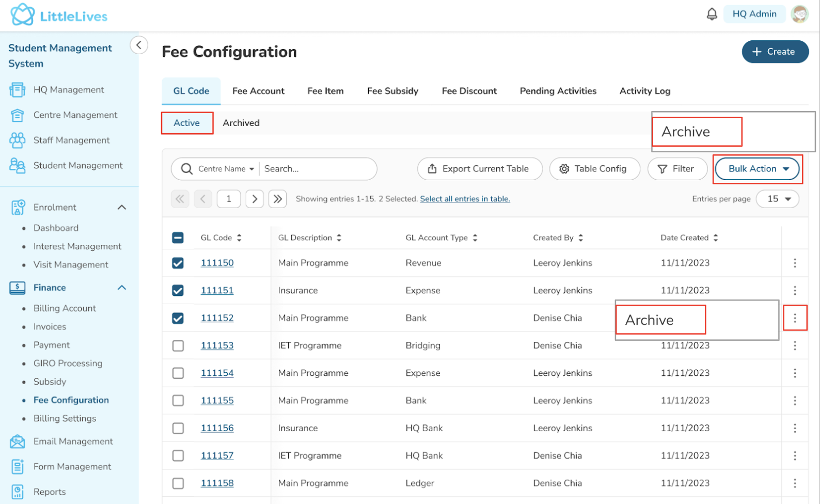
Task: Click the Reports sidebar icon
Action: point(18,492)
